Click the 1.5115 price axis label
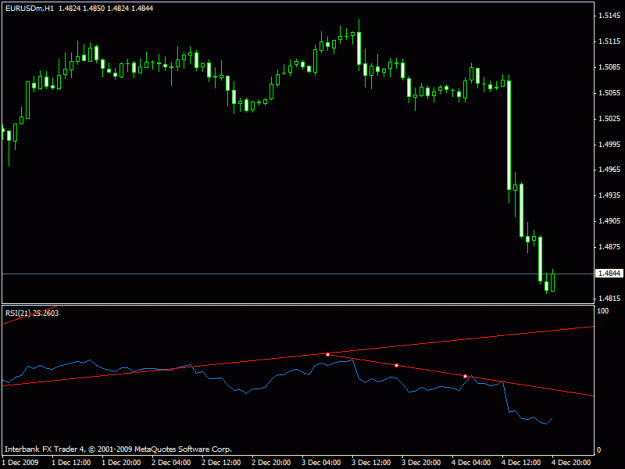This screenshot has height=469, width=625. (609, 41)
